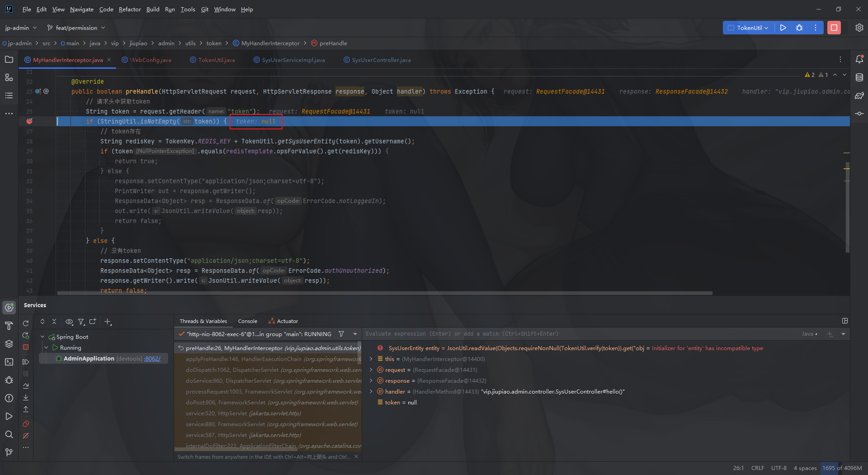Filter threads with the funnel icon
This screenshot has height=475, width=868.
(x=341, y=334)
